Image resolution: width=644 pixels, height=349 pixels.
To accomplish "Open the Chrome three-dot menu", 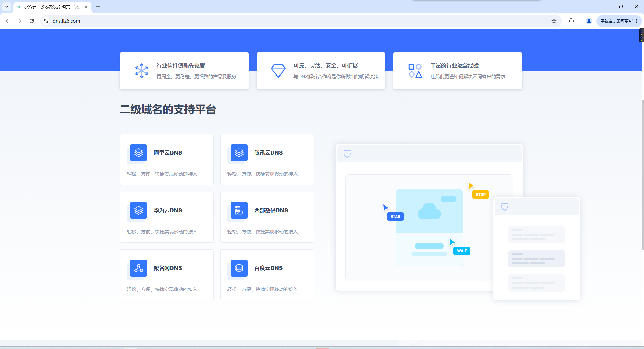I will [637, 21].
